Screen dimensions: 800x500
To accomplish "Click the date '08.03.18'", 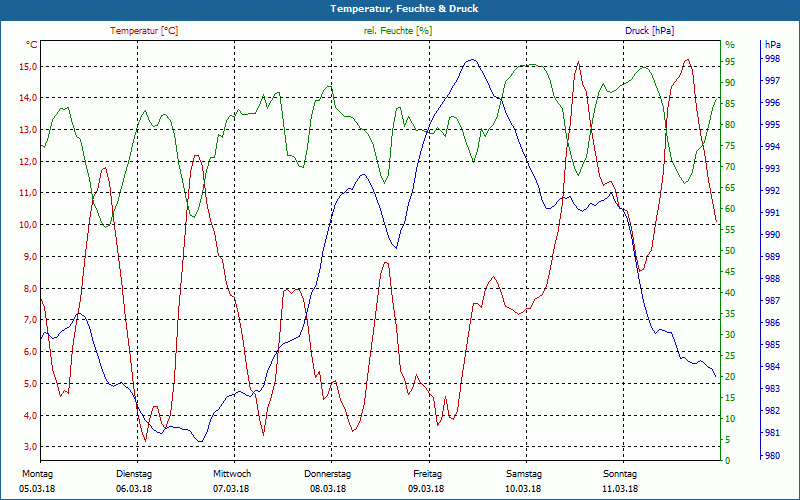I will [x=328, y=489].
